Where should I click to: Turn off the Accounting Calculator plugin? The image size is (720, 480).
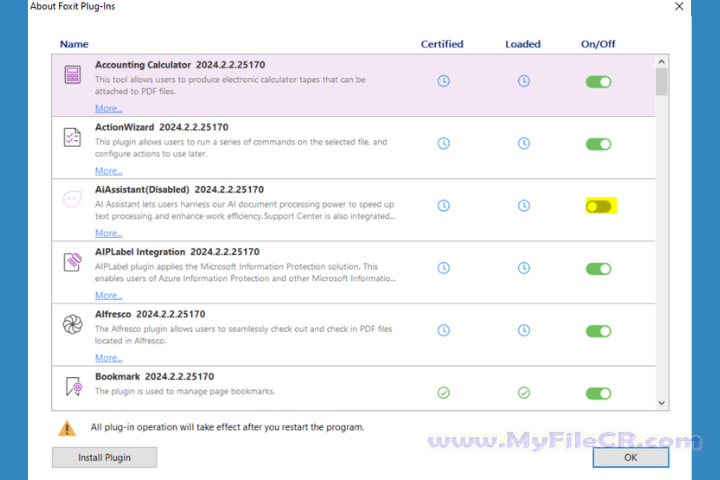coord(598,82)
